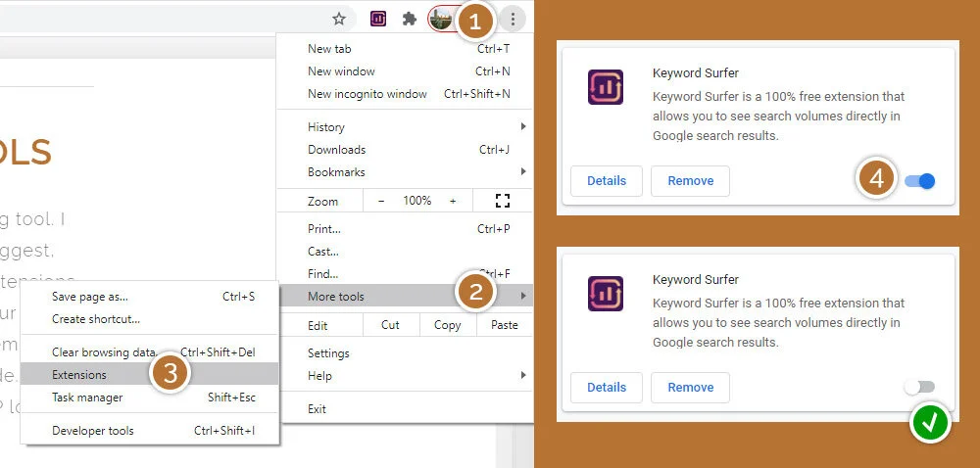Decrease zoom with the minus button
980x468 pixels.
(x=381, y=201)
